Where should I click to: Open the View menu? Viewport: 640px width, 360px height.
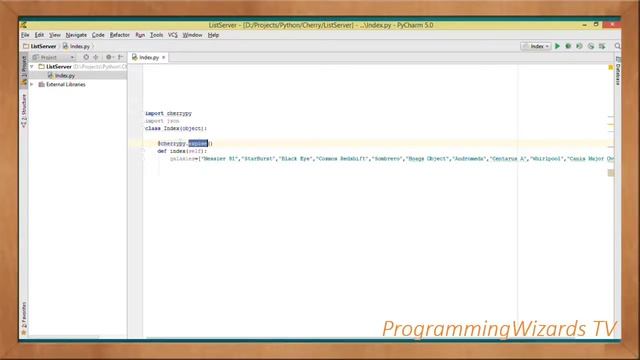pyautogui.click(x=55, y=35)
